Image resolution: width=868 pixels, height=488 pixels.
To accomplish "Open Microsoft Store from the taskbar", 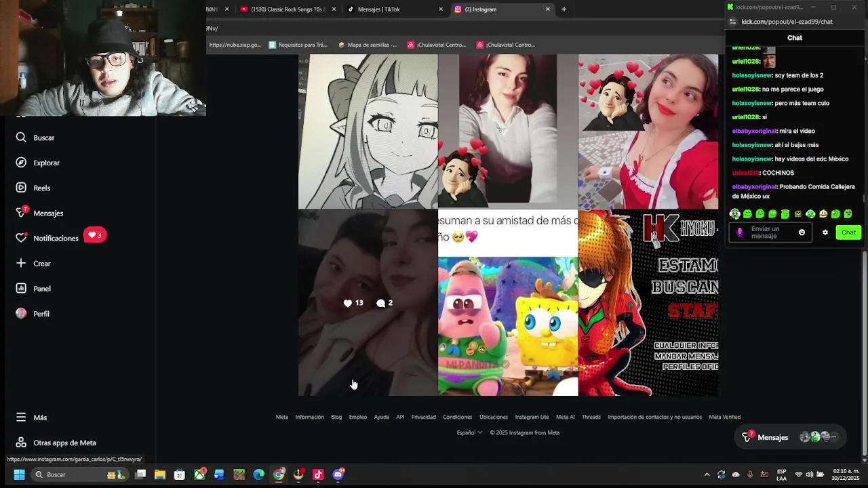I will [180, 474].
